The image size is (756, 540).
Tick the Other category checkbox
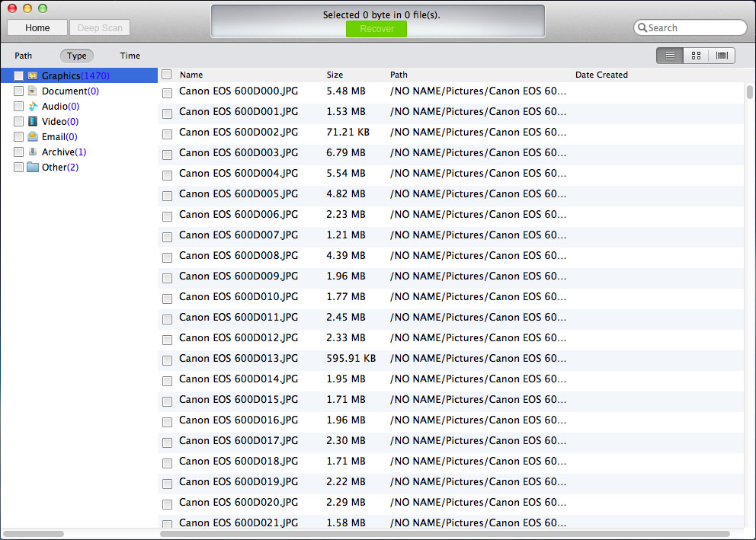click(x=18, y=167)
